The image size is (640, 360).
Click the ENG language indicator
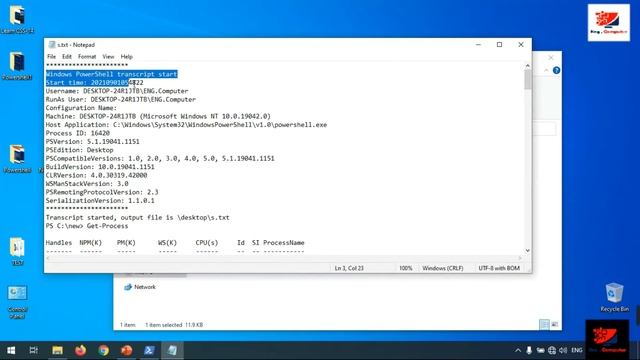coord(577,350)
